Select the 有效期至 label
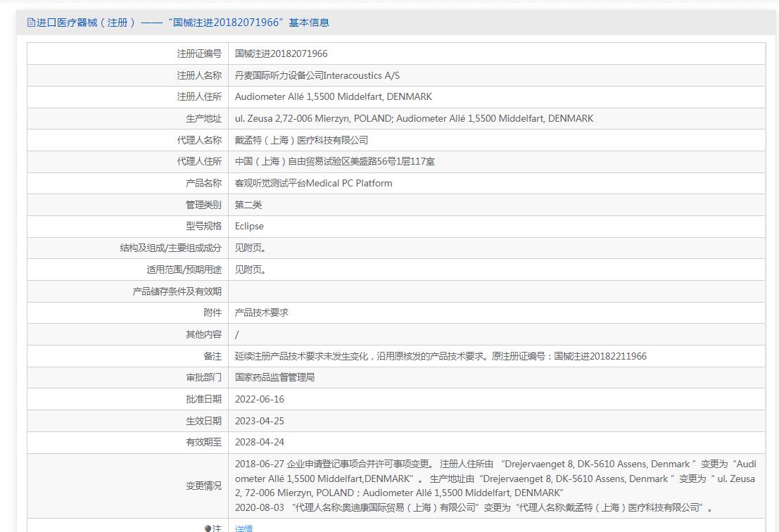The height and width of the screenshot is (532, 779). coord(203,442)
